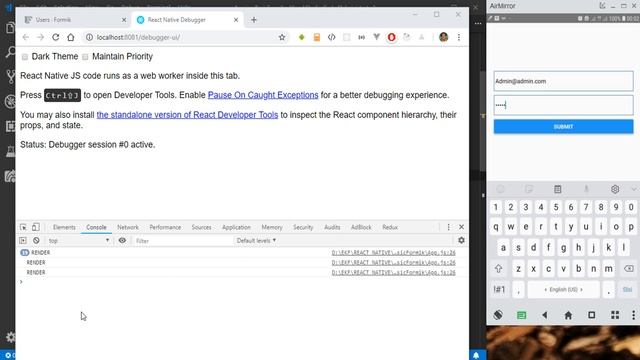Click VS Code notifications bell
Image resolution: width=640 pixels, height=360 pixels.
click(476, 355)
